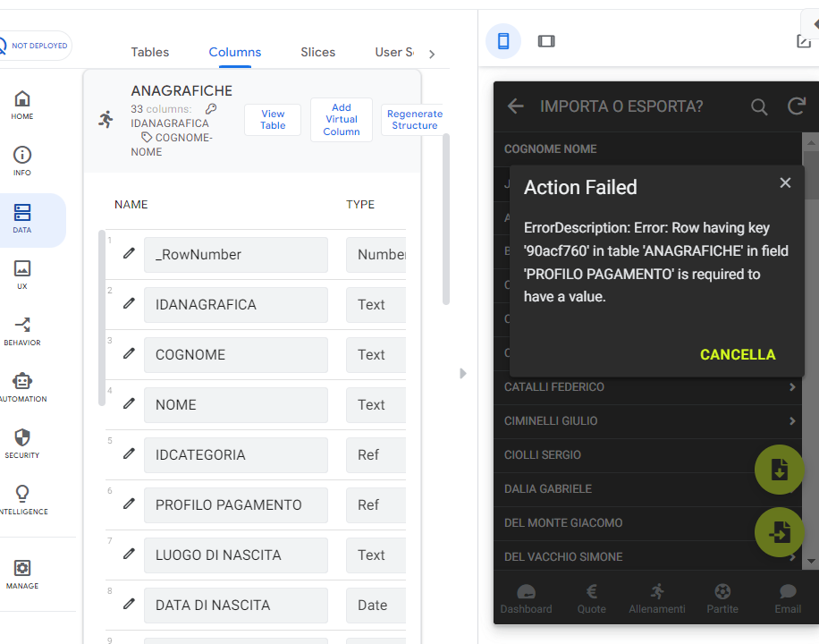Switch preview to tablet view
The height and width of the screenshot is (644, 819).
click(546, 41)
